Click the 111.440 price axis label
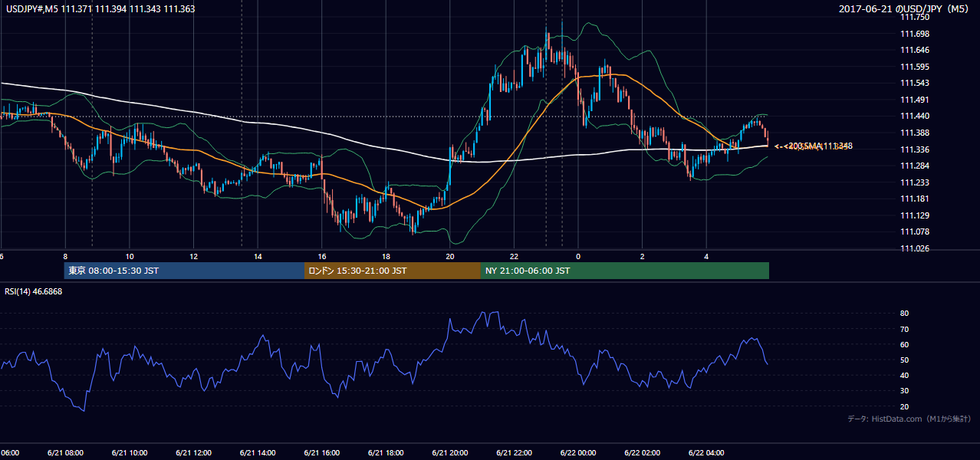Screen dimensions: 980x460 [x=914, y=117]
